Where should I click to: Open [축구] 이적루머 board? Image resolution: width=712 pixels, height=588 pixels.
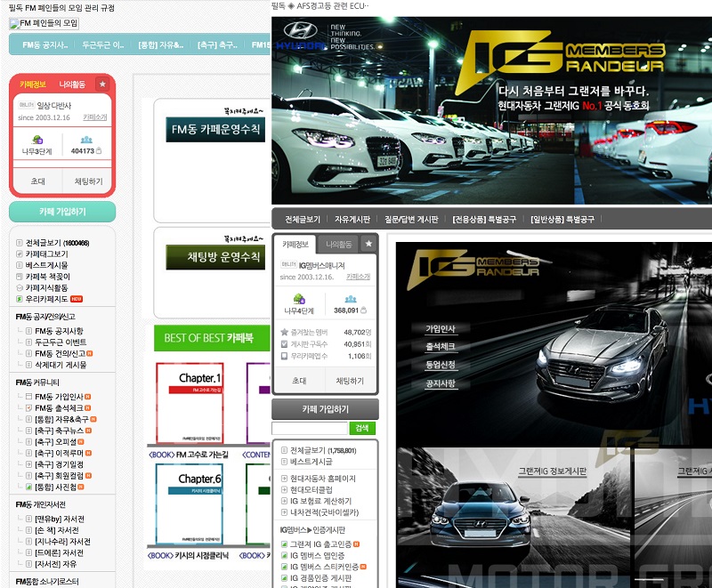pyautogui.click(x=59, y=453)
